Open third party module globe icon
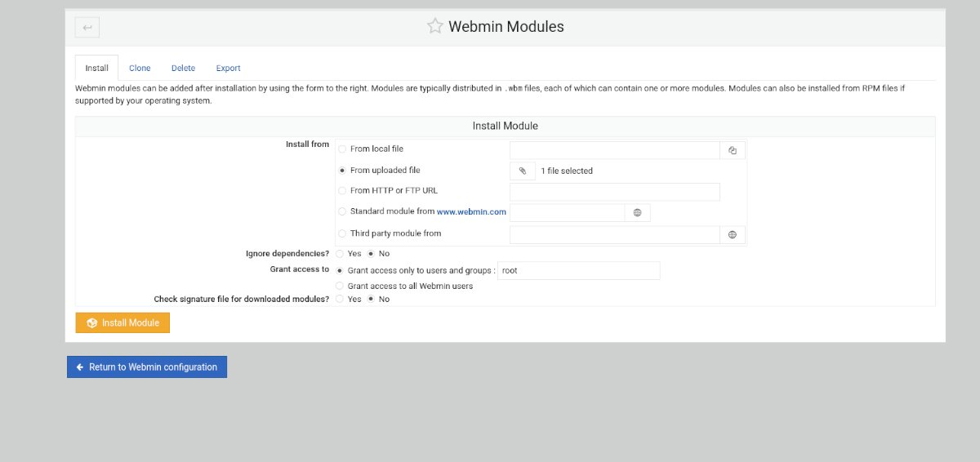Screen dimensions: 980x462 coord(733,234)
